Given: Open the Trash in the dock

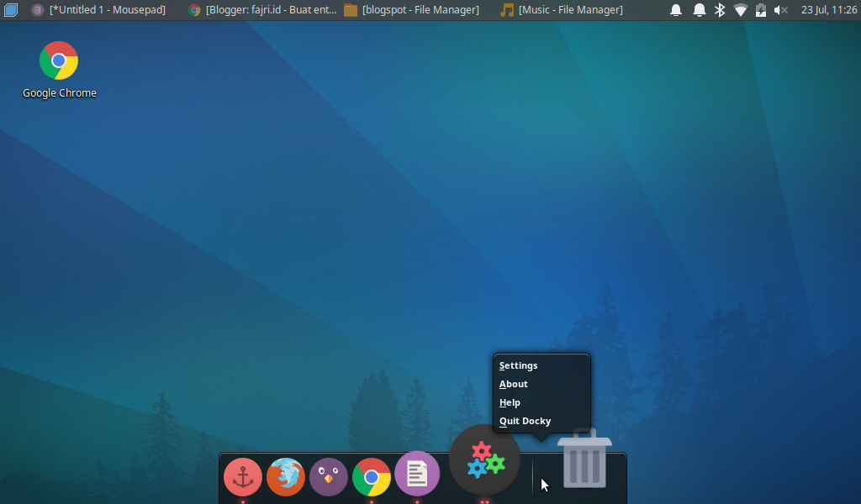Looking at the screenshot, I should pyautogui.click(x=584, y=459).
